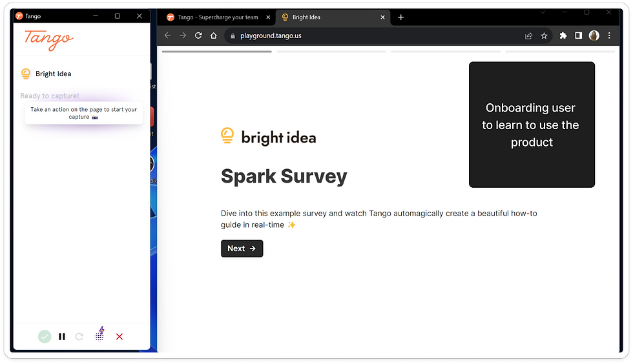Image resolution: width=633 pixels, height=364 pixels.
Task: Close the Bright Idea tab
Action: (382, 17)
